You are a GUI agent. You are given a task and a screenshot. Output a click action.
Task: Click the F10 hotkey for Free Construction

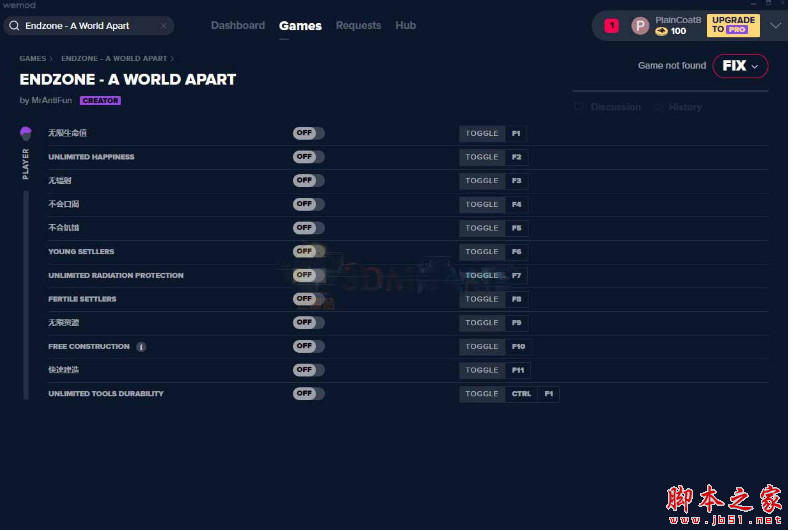click(x=518, y=346)
